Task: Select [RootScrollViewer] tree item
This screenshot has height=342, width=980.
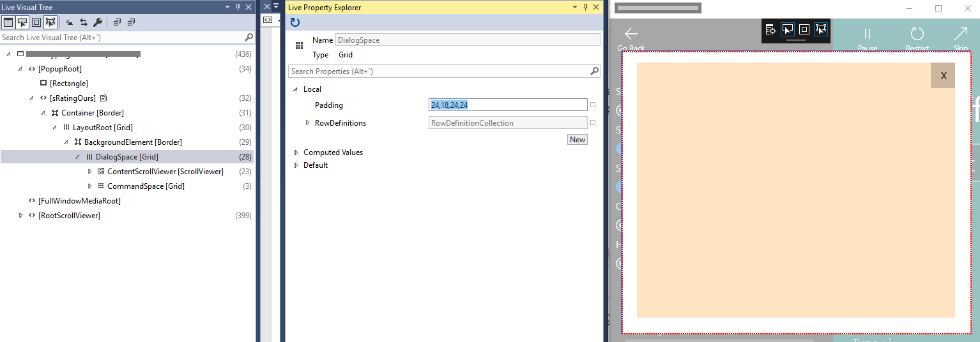Action: pos(69,216)
